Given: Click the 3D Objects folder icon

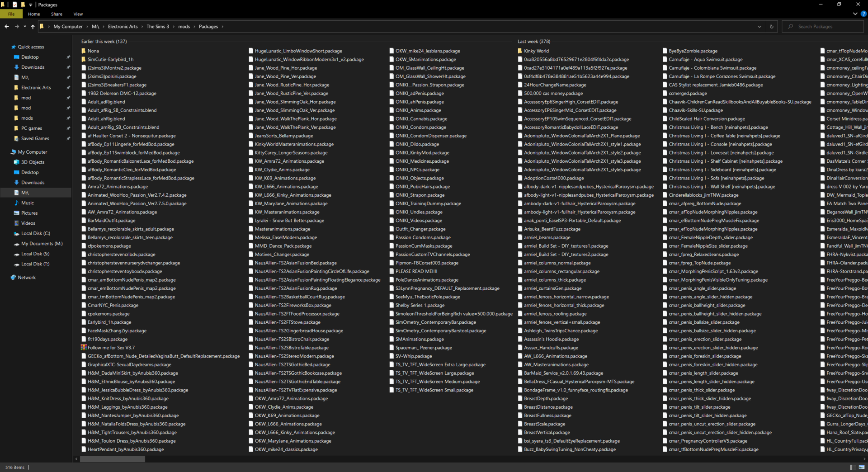Looking at the screenshot, I should [17, 162].
